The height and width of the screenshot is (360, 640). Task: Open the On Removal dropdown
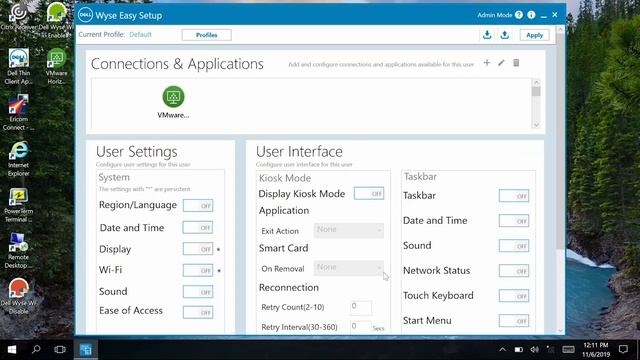pos(349,268)
